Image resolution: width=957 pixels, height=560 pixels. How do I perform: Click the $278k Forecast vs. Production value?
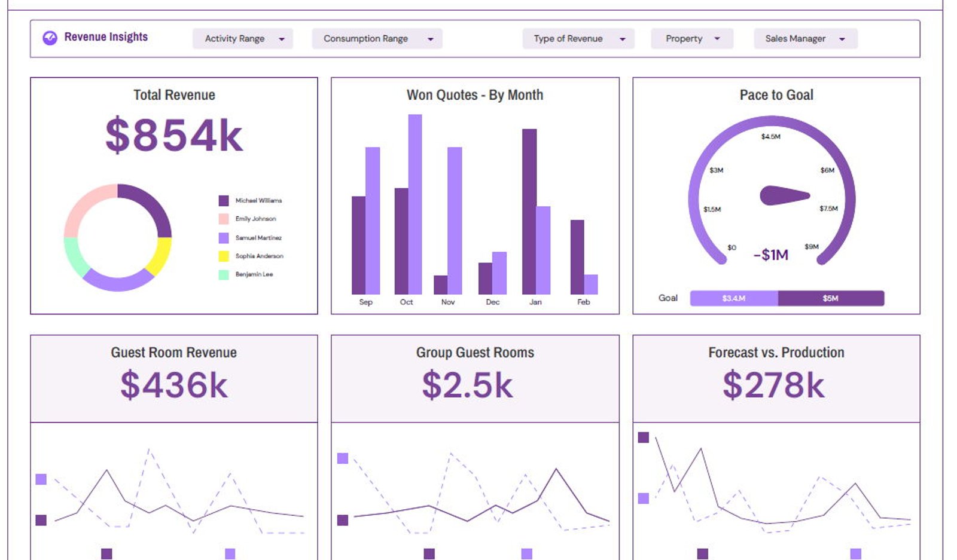pos(774,385)
